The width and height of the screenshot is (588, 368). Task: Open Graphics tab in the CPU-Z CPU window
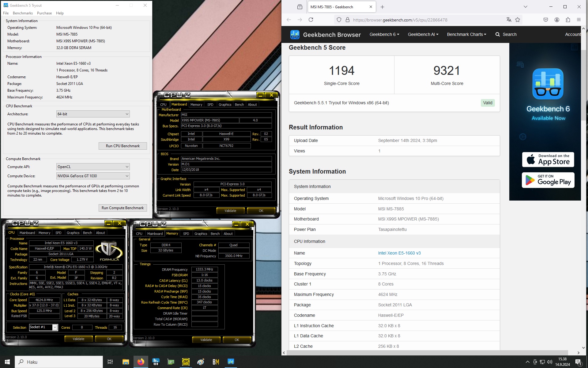73,233
